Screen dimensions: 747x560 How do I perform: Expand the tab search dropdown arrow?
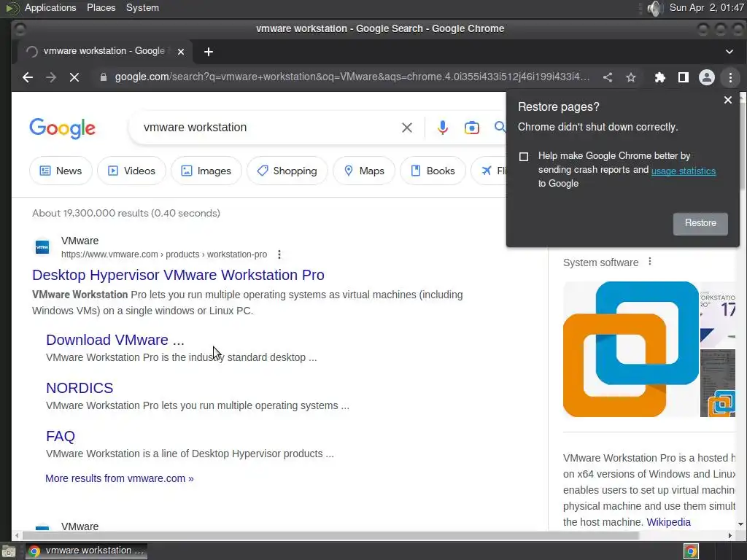point(729,52)
